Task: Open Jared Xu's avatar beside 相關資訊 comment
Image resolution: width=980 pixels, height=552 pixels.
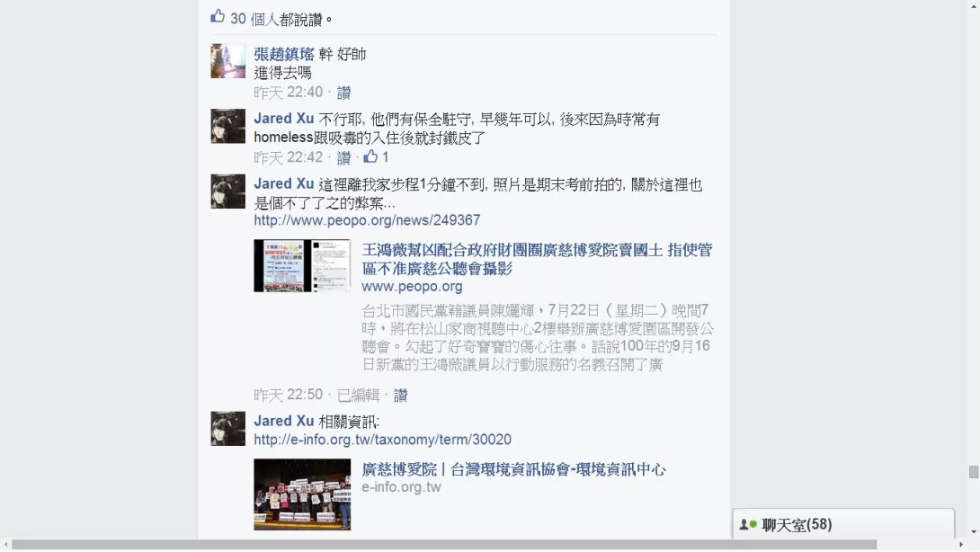Action: [x=228, y=428]
